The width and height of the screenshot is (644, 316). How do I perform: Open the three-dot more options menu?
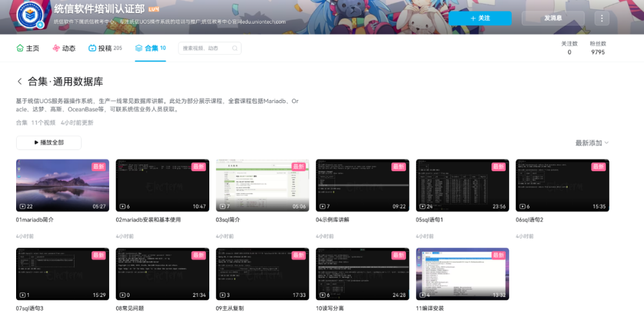[602, 18]
